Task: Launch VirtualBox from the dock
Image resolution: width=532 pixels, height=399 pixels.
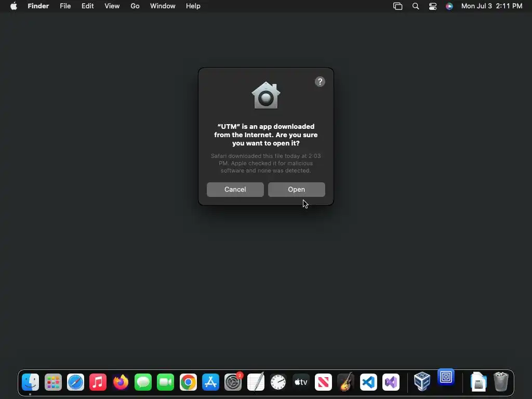Action: tap(422, 381)
